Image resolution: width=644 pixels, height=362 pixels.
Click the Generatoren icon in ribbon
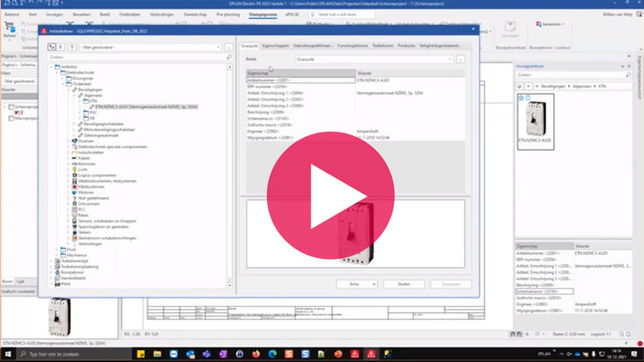point(538,24)
